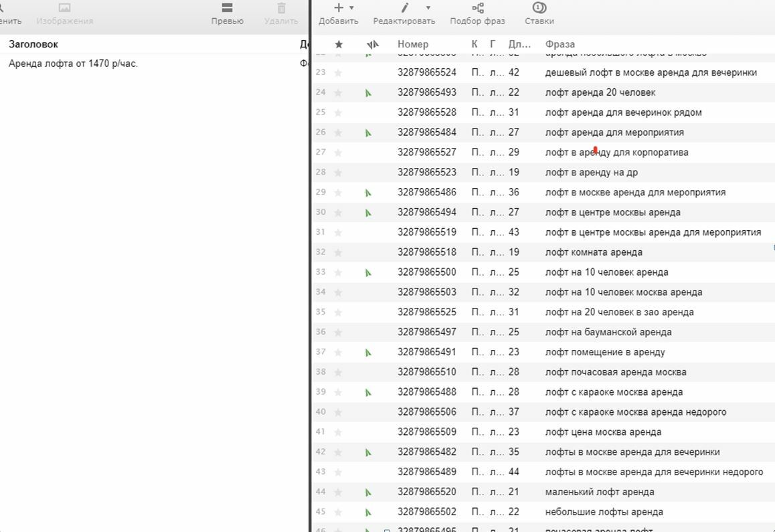The width and height of the screenshot is (775, 532).
Task: Select phrase 'лофт на 10 человек москва аренда'
Action: [x=624, y=292]
